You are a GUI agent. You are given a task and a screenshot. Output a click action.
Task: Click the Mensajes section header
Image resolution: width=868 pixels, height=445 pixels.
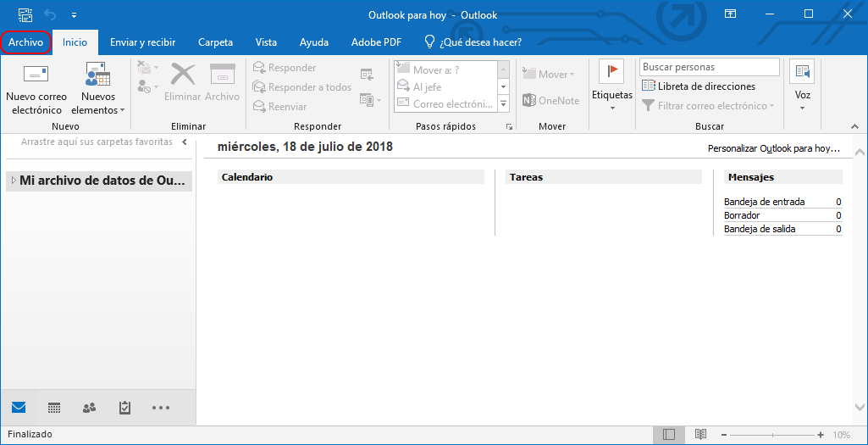(x=782, y=177)
